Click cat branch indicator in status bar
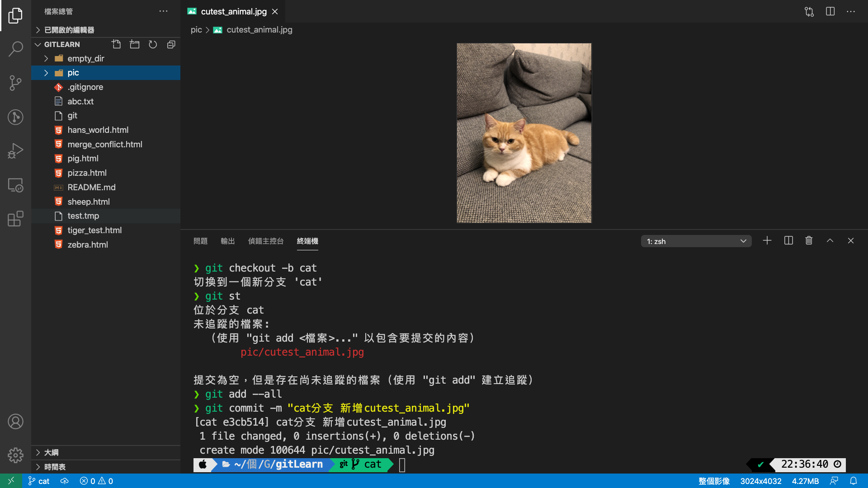The width and height of the screenshot is (868, 488). point(39,481)
